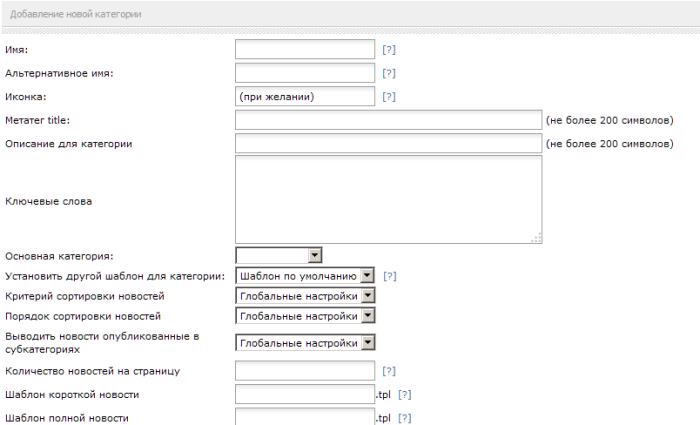The width and height of the screenshot is (700, 425).
Task: Click the Иконка field with (при желании)
Action: pos(305,96)
